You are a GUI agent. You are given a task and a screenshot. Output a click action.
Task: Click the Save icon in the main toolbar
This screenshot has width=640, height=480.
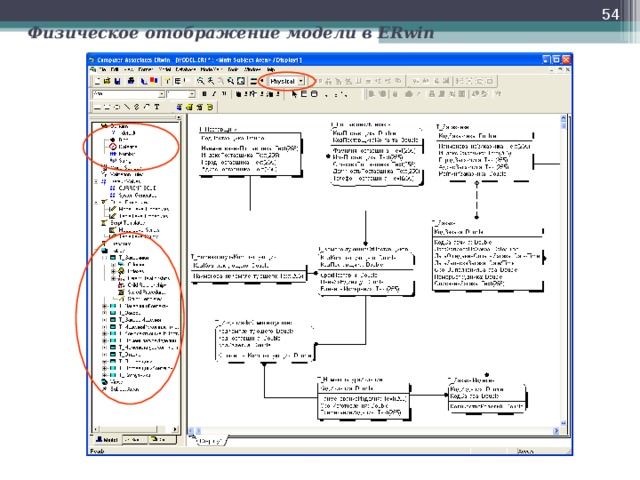click(x=117, y=79)
